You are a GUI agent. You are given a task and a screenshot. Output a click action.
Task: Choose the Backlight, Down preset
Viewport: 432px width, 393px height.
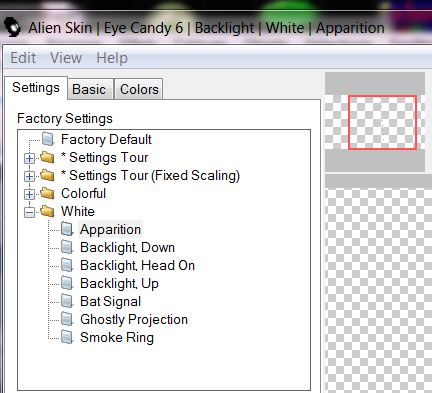pos(127,247)
